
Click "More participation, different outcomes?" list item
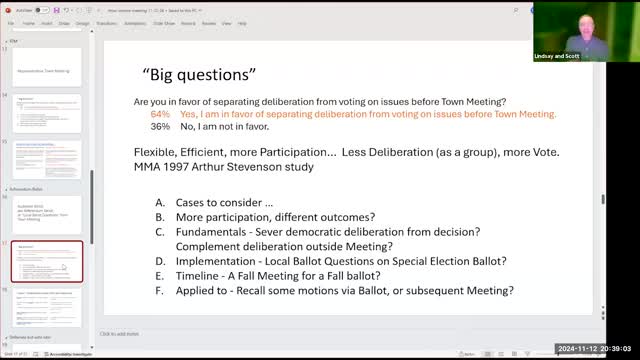pyautogui.click(x=276, y=217)
